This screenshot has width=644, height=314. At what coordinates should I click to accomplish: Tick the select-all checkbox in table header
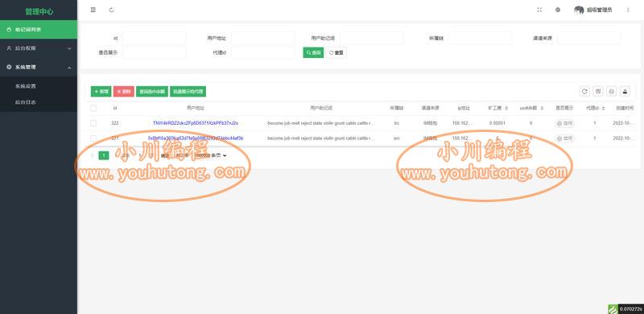(93, 108)
